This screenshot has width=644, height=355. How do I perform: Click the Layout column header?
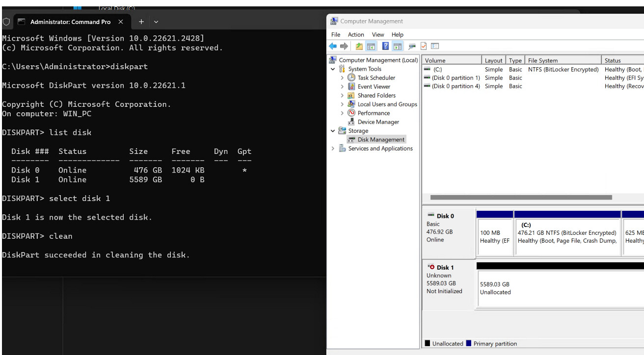[x=494, y=60]
